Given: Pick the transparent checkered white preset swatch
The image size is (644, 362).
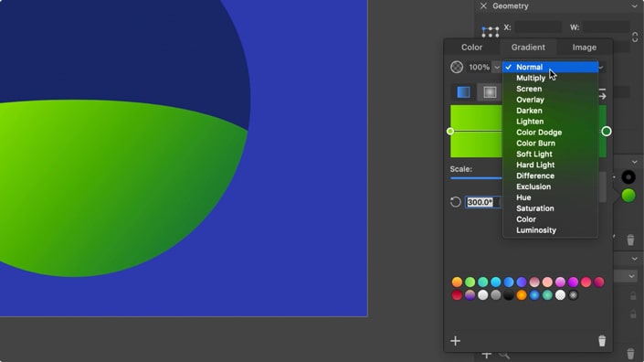Looking at the screenshot, I should 560,295.
